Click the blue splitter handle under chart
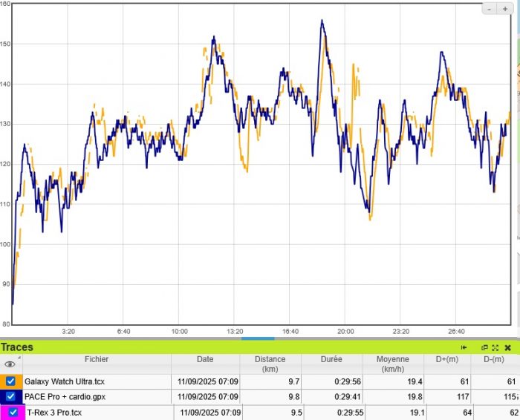 pos(258,338)
